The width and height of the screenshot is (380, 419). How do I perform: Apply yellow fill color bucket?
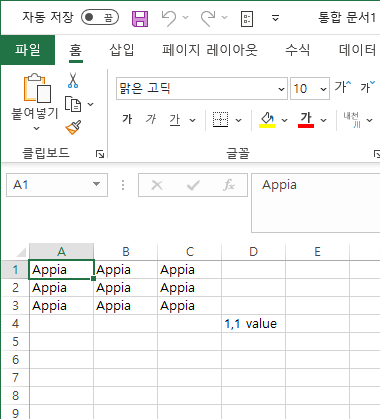(x=267, y=119)
